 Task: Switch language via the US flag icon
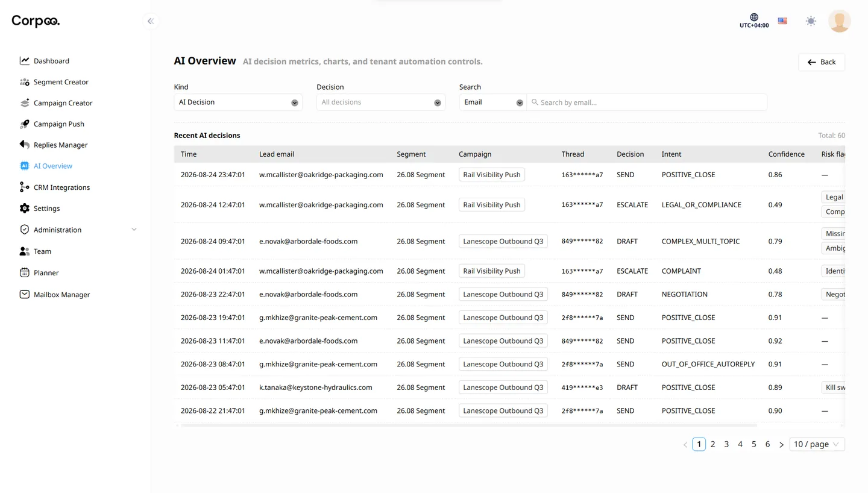782,21
